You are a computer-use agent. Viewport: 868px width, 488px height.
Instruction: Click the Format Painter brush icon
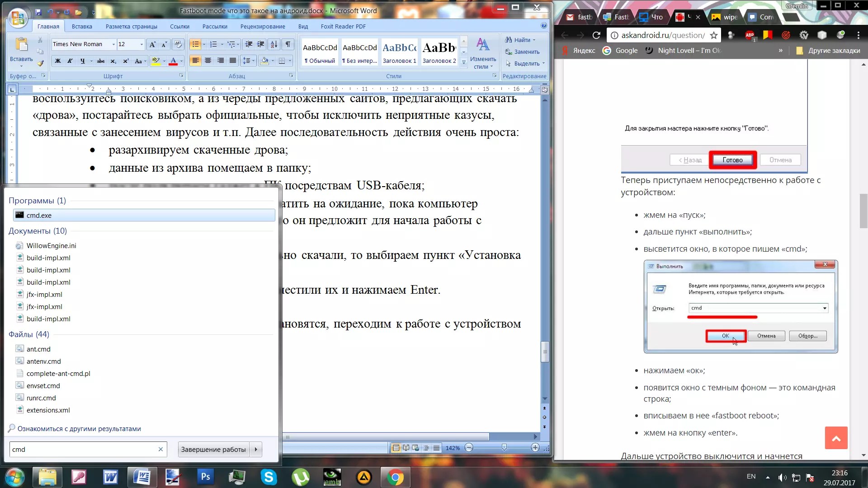click(40, 63)
